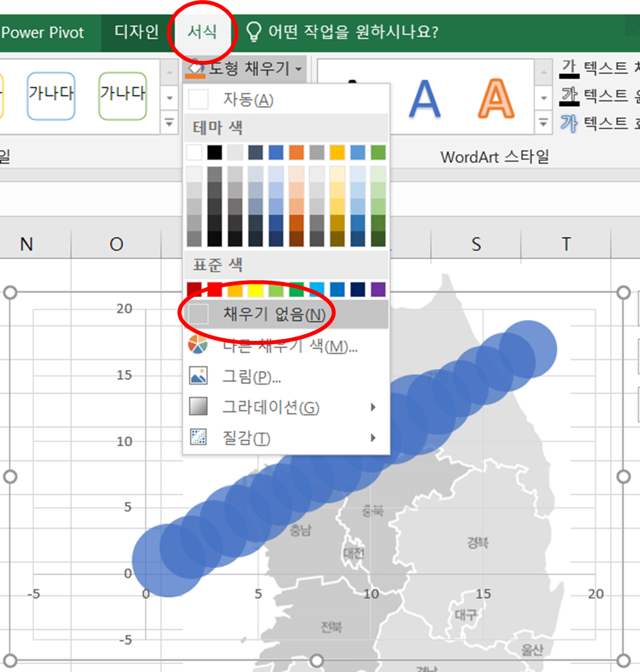Click the 대구 region label on map

point(465,615)
